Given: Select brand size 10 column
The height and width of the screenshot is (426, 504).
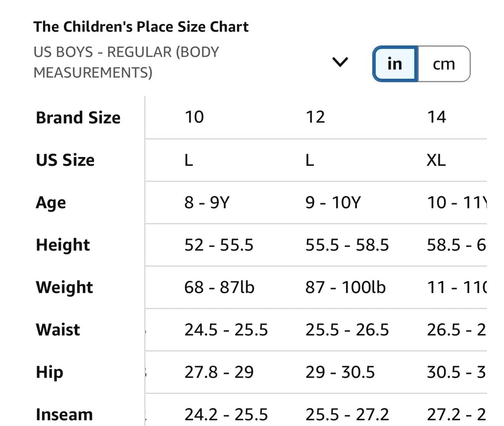Looking at the screenshot, I should coord(194,117).
